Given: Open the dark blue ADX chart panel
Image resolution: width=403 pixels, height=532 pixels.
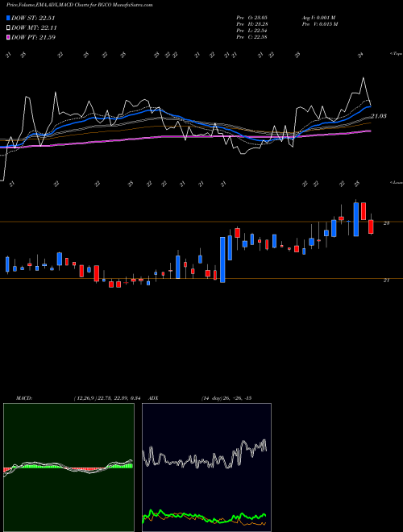Looking at the screenshot, I should (206, 468).
